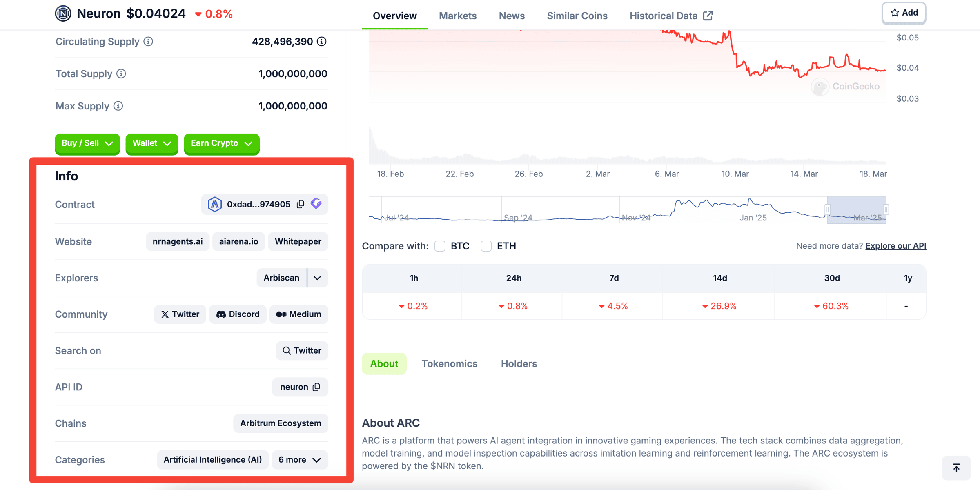The width and height of the screenshot is (980, 490).
Task: Open the Wallet dropdown
Action: point(151,143)
